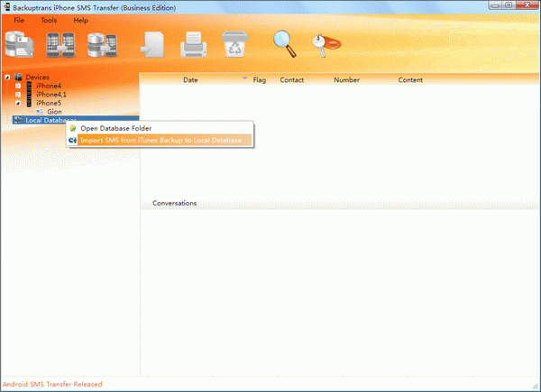Sort by the Date column header
This screenshot has width=541, height=392.
pos(190,80)
